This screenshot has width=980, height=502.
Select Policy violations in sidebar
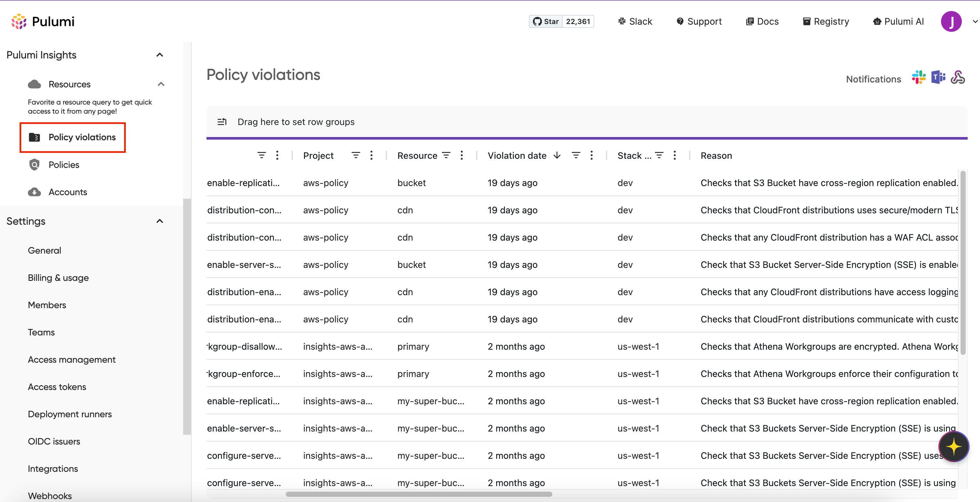click(x=73, y=137)
